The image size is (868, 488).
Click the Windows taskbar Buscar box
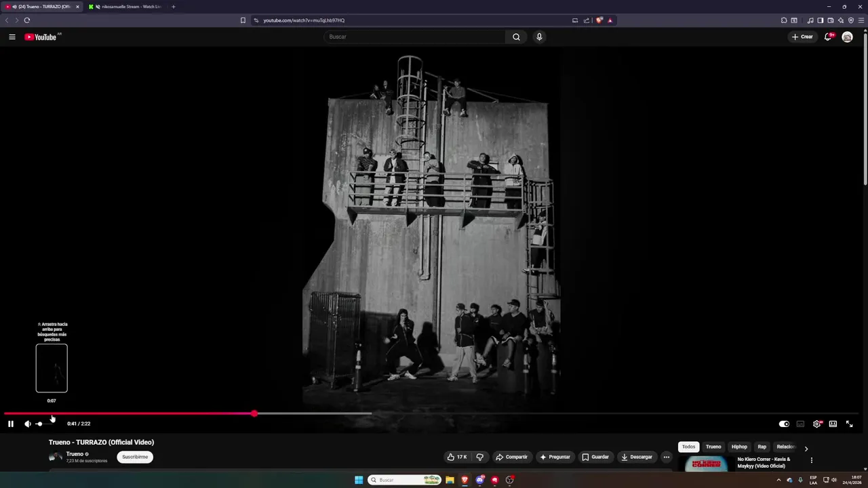[x=405, y=480]
